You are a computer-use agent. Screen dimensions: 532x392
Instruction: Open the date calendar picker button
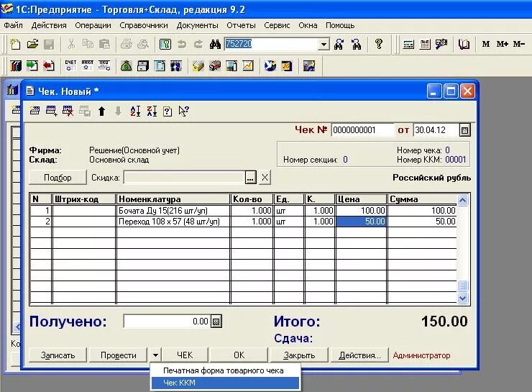pos(465,130)
